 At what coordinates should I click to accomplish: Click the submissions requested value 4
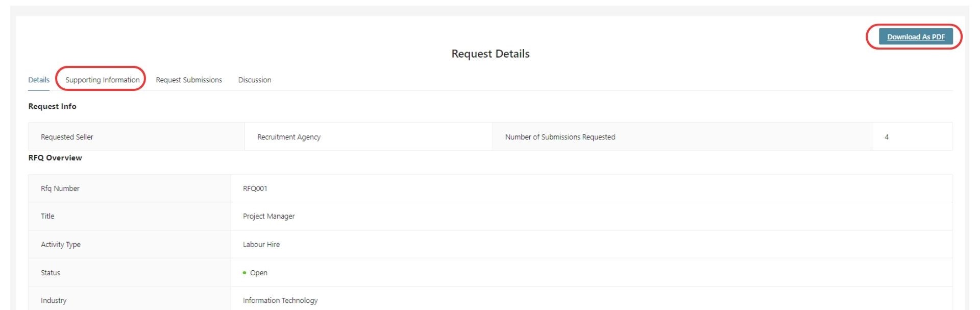[887, 137]
